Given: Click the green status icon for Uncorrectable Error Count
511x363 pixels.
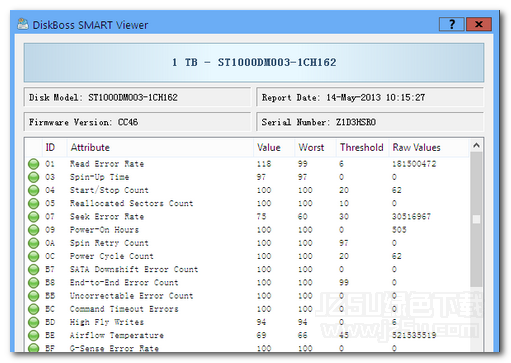Looking at the screenshot, I should (x=33, y=296).
